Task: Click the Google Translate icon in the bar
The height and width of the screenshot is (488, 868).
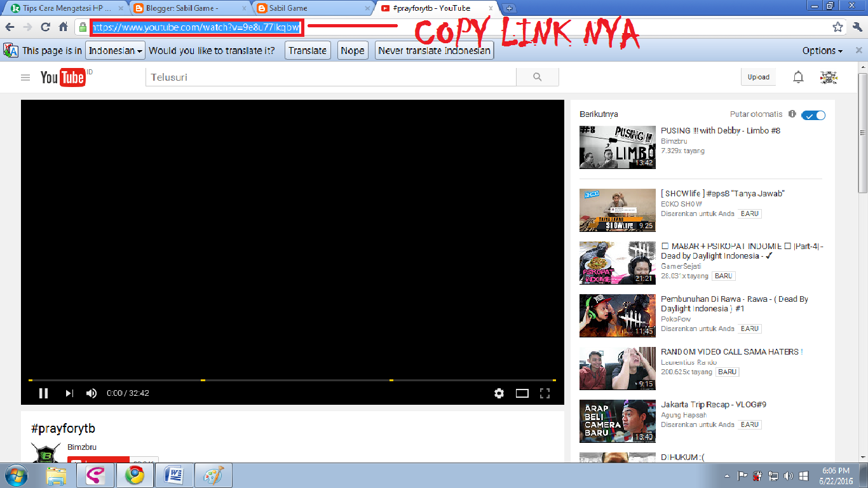Action: click(x=10, y=51)
